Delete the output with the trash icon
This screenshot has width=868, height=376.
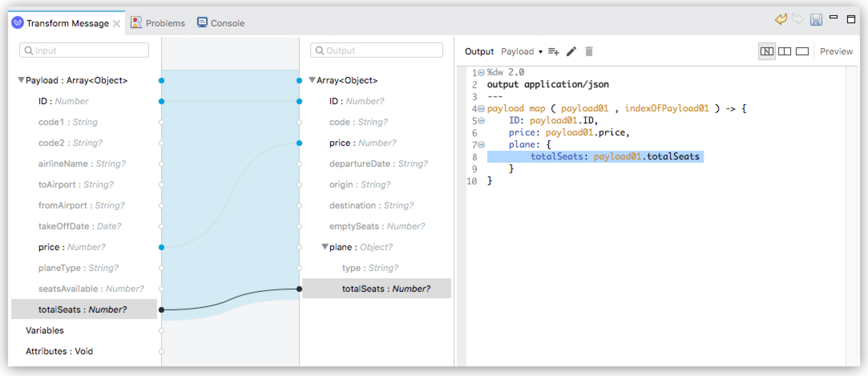pos(589,51)
